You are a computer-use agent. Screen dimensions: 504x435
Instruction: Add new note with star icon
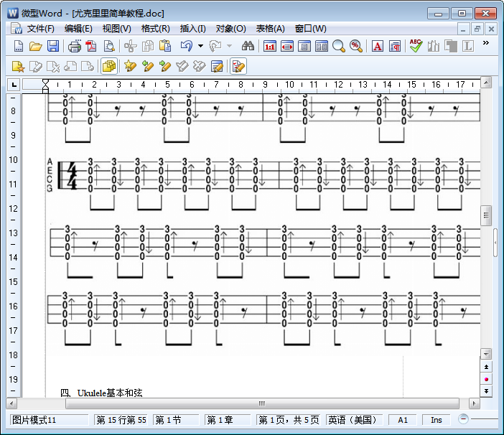[18, 67]
